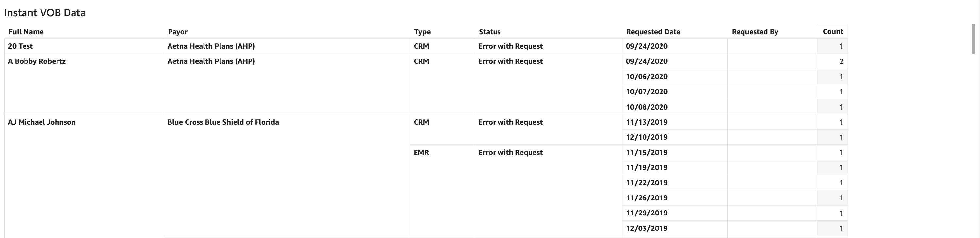
Task: Click the Type column header
Action: (x=422, y=32)
